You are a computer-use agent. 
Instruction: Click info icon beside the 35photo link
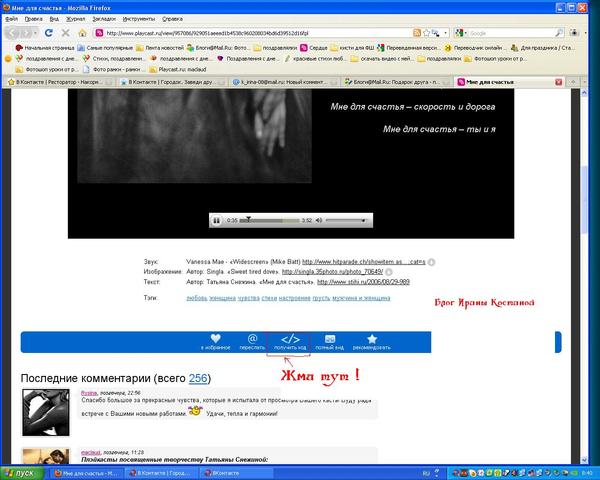coord(389,272)
